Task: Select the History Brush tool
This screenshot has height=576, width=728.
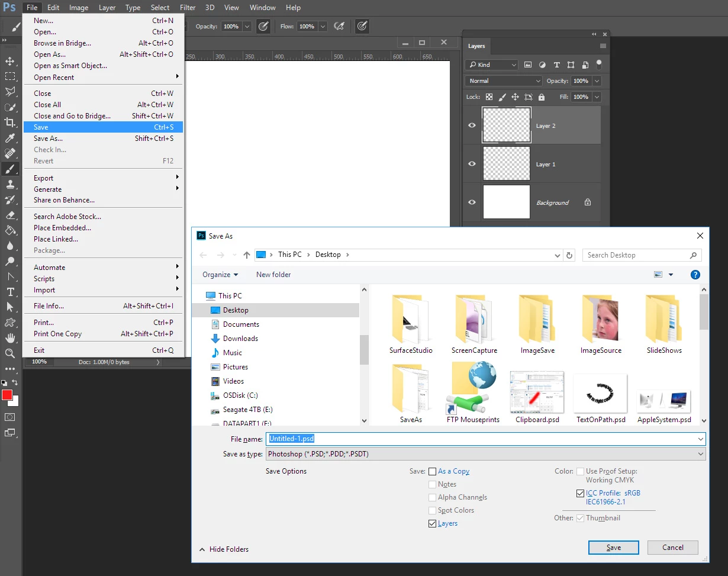Action: pyautogui.click(x=10, y=199)
